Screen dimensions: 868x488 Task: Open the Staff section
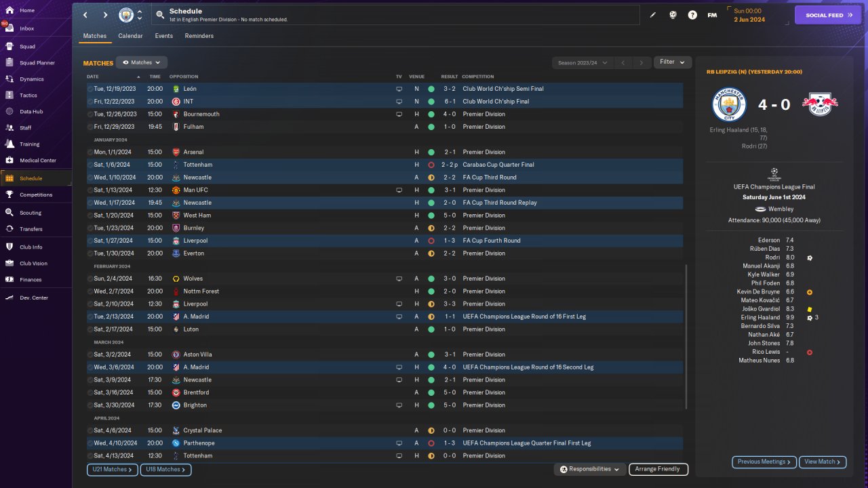pyautogui.click(x=26, y=128)
